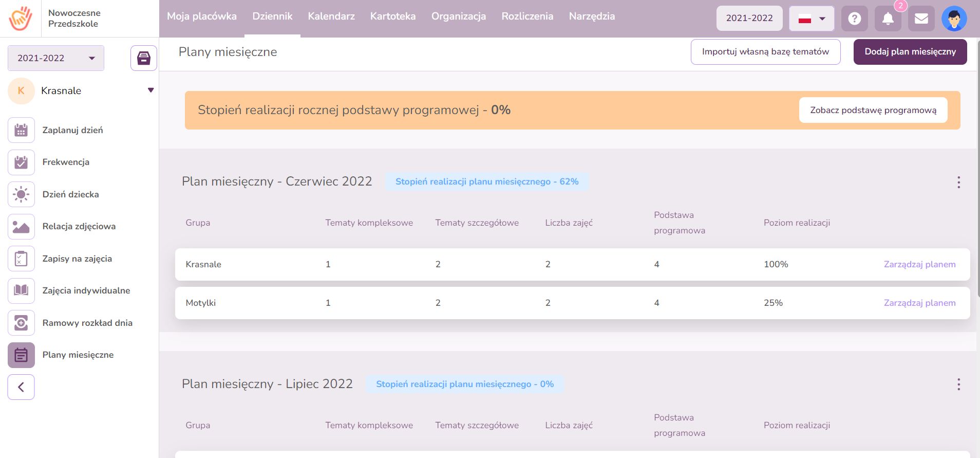
Task: Open the sidebar 2021-2022 year dropdown
Action: tap(56, 58)
